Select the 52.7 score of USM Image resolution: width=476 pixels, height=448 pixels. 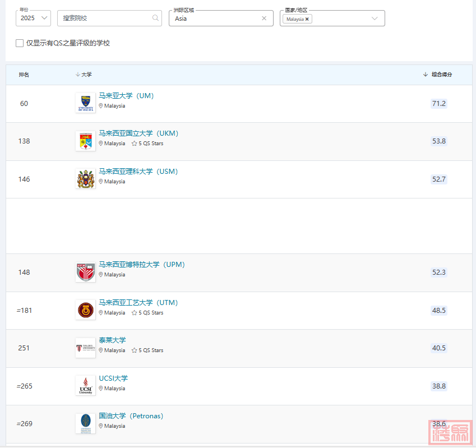click(x=439, y=179)
